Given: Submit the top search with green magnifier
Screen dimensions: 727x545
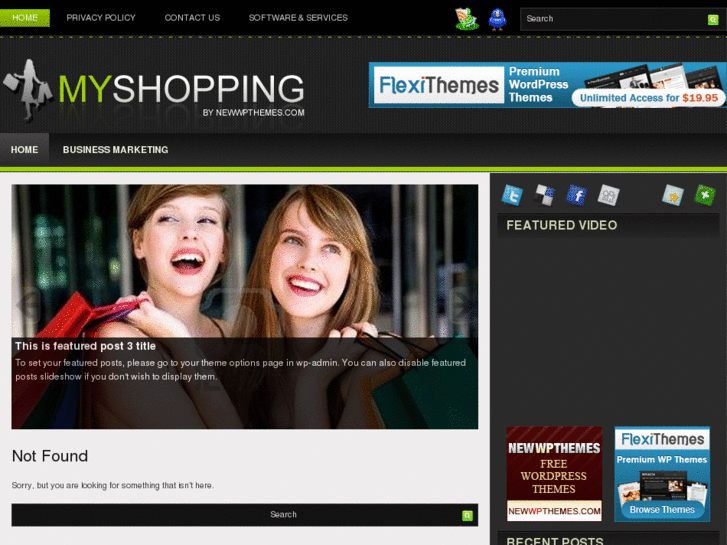Looking at the screenshot, I should pyautogui.click(x=713, y=19).
